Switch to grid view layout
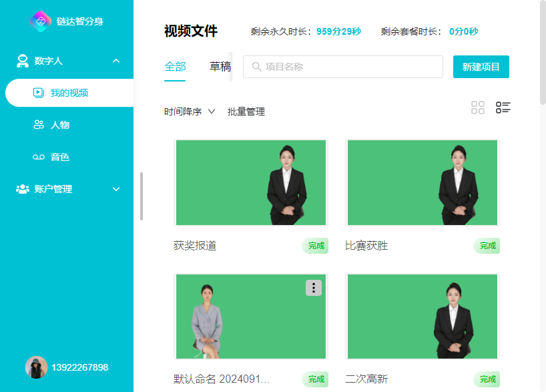Screen dimensions: 546x392 pos(478,108)
